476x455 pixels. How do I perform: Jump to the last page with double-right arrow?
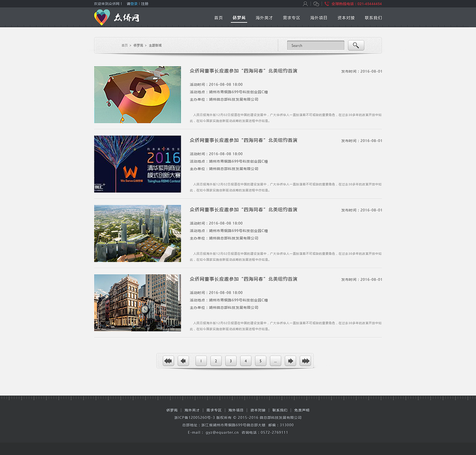tap(305, 360)
